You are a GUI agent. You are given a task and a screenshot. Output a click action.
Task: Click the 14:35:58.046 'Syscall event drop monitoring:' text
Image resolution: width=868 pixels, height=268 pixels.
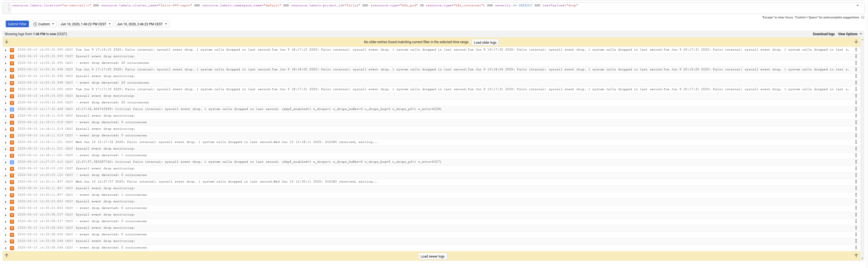tap(105, 228)
